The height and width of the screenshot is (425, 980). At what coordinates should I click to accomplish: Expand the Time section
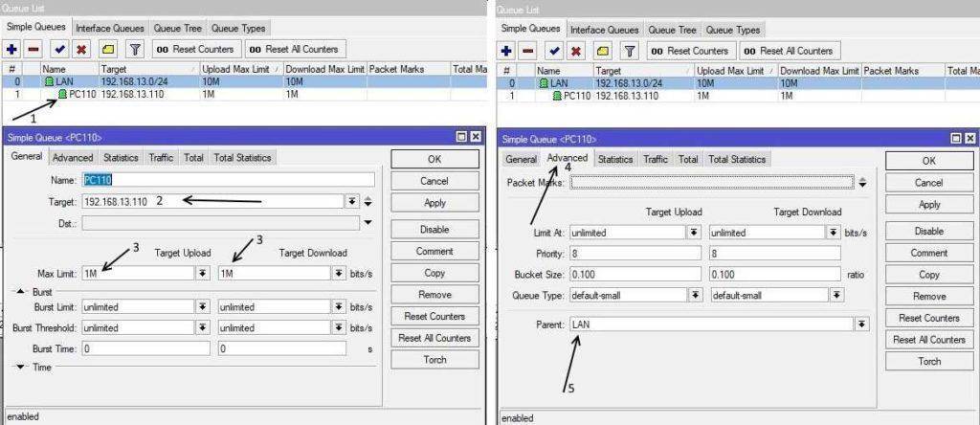19,367
